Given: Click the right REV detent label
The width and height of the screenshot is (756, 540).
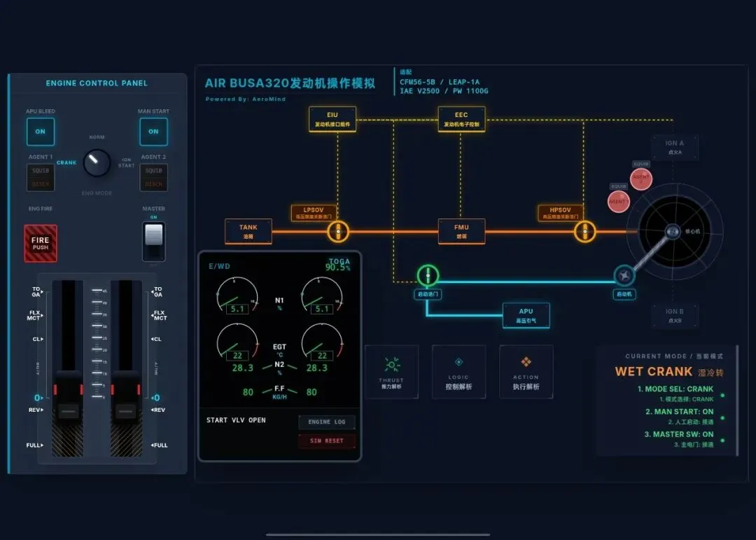Looking at the screenshot, I should [157, 410].
